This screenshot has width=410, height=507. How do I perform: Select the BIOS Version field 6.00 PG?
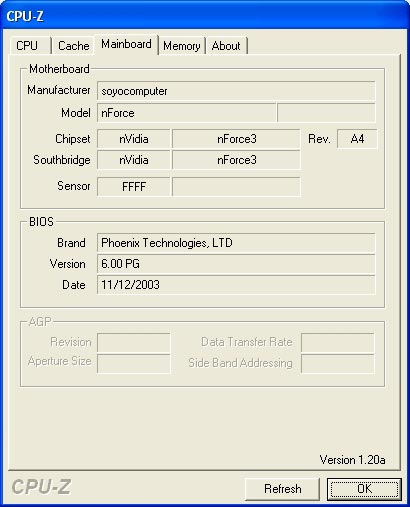coord(236,264)
